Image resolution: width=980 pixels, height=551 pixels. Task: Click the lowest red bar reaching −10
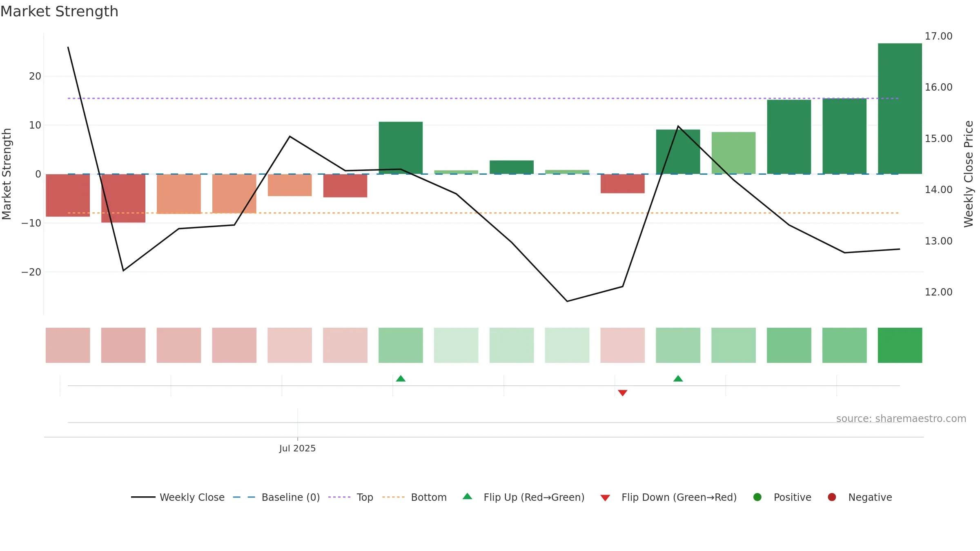coord(123,198)
